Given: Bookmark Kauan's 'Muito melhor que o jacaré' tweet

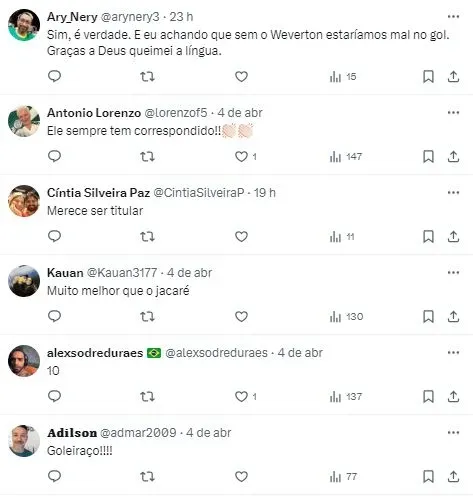Looking at the screenshot, I should click(x=428, y=316).
